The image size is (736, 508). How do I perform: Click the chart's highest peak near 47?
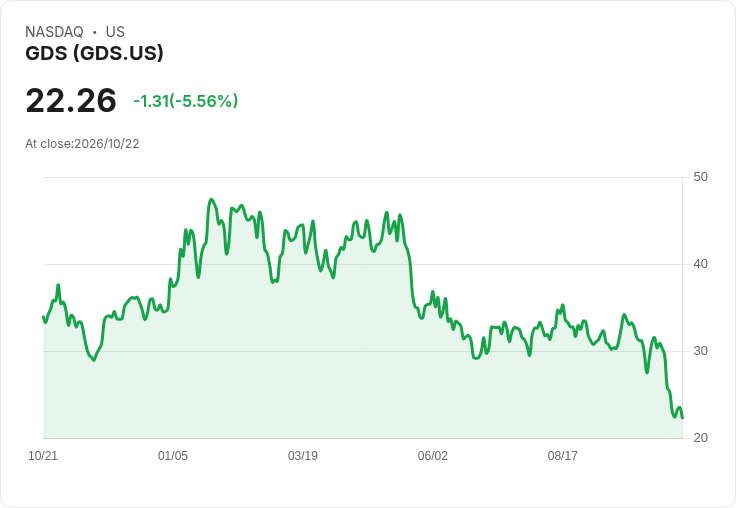(x=211, y=200)
